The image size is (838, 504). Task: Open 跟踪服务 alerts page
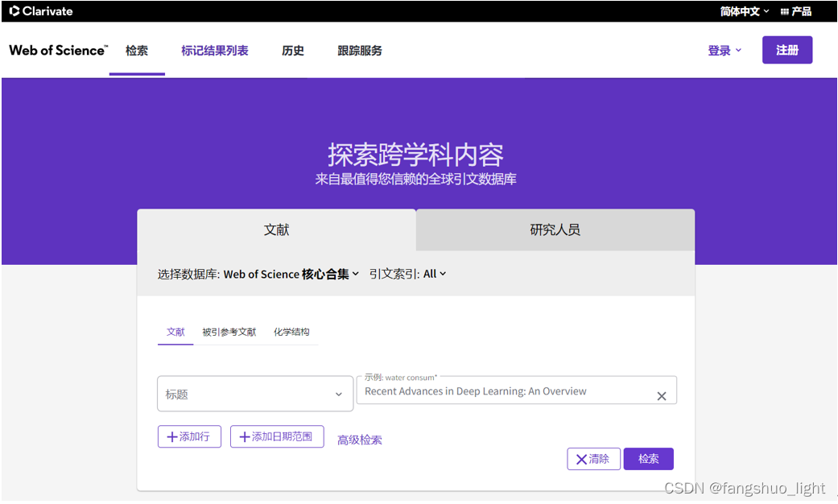pyautogui.click(x=360, y=51)
